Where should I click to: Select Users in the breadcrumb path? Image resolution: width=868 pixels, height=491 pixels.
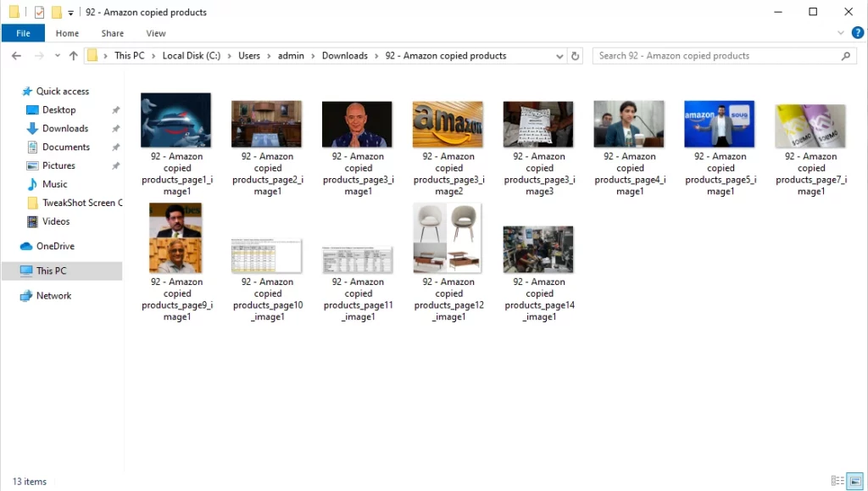click(249, 56)
